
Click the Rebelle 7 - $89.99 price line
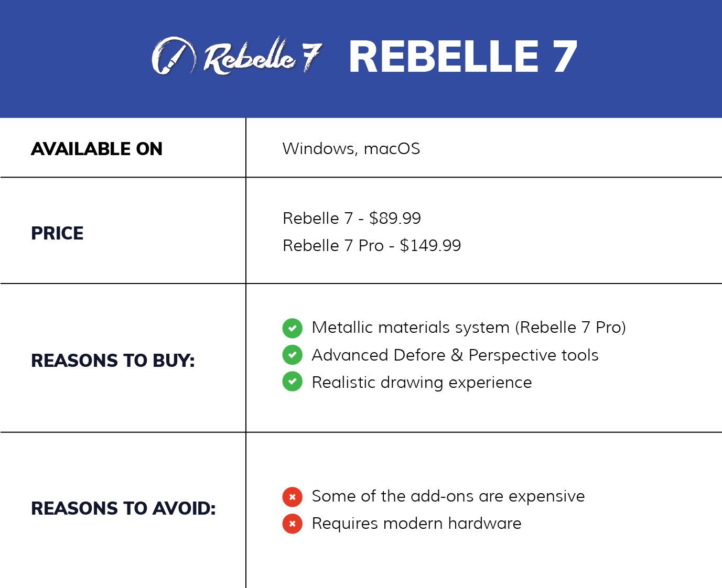tap(352, 218)
